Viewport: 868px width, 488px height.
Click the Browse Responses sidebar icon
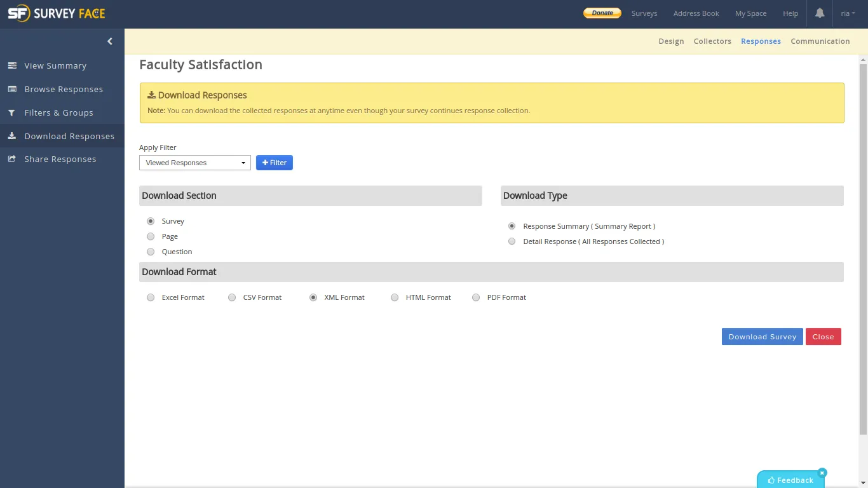(12, 89)
